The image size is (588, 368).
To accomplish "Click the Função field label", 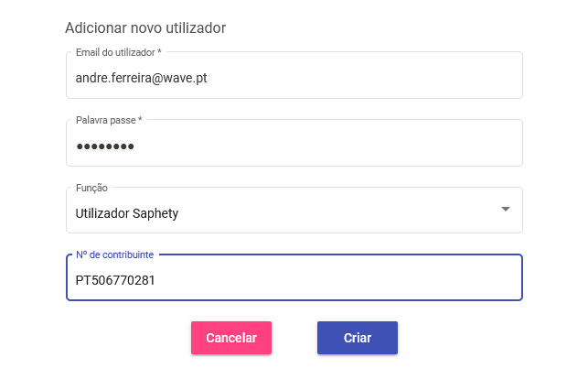I will pos(91,188).
